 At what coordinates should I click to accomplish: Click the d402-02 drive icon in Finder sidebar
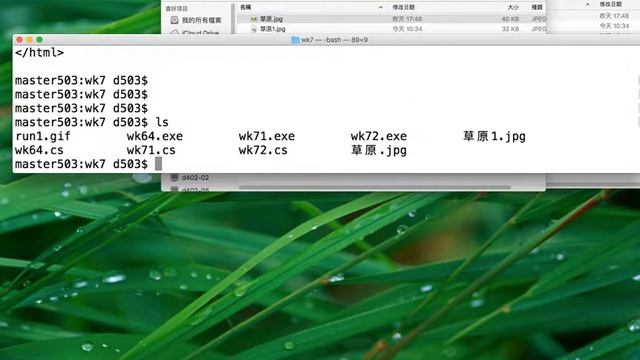(174, 178)
